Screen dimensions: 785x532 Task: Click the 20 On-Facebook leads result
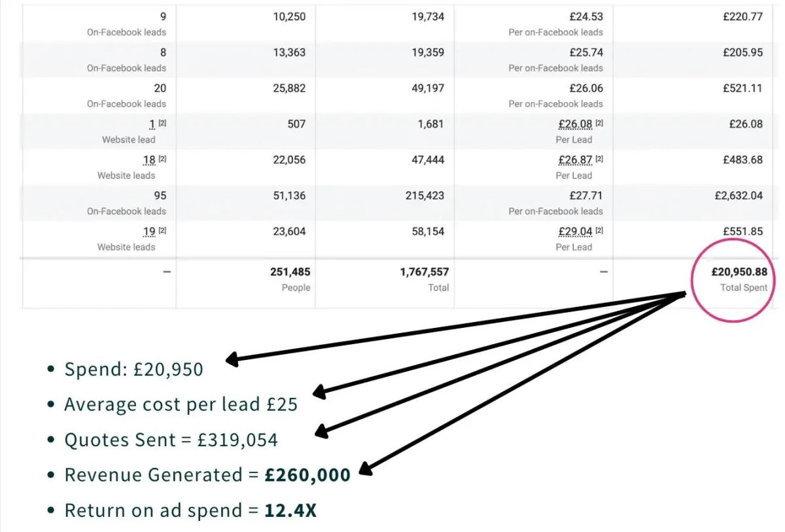click(160, 88)
